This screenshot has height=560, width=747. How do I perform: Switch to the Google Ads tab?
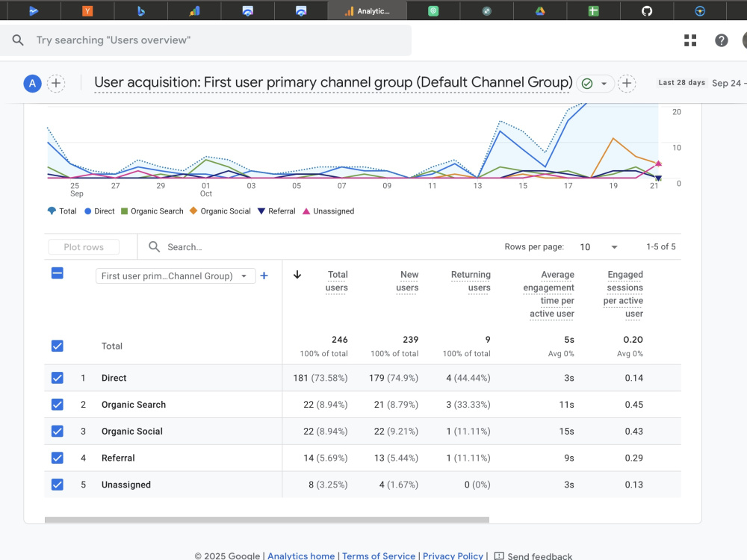point(194,11)
